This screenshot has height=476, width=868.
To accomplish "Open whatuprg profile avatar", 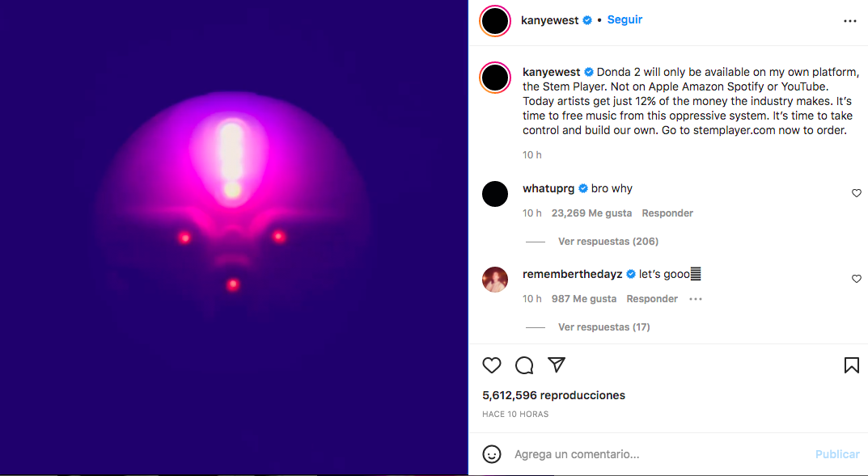I will [495, 194].
